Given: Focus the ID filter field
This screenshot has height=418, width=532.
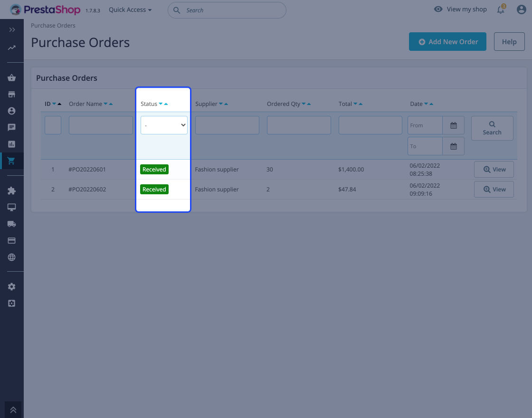Looking at the screenshot, I should pyautogui.click(x=53, y=125).
